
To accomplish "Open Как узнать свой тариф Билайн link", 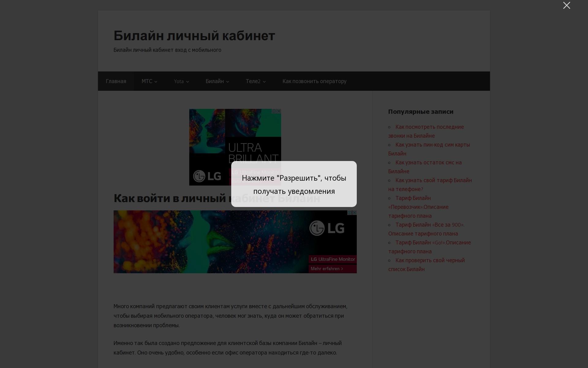I will [x=430, y=185].
